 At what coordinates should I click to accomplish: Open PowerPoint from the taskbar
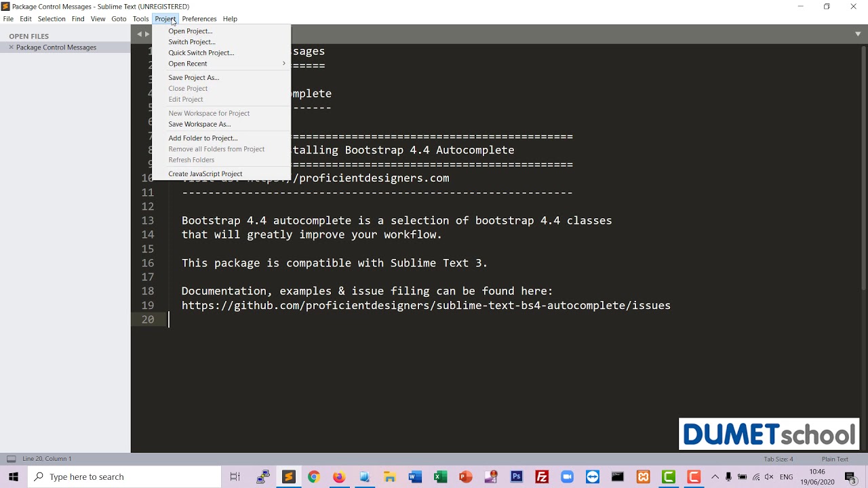click(465, 476)
